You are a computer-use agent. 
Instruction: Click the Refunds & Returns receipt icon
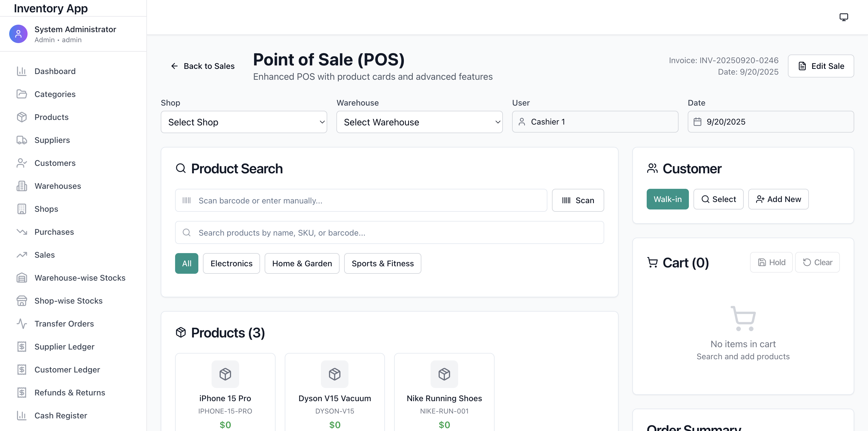pyautogui.click(x=22, y=393)
